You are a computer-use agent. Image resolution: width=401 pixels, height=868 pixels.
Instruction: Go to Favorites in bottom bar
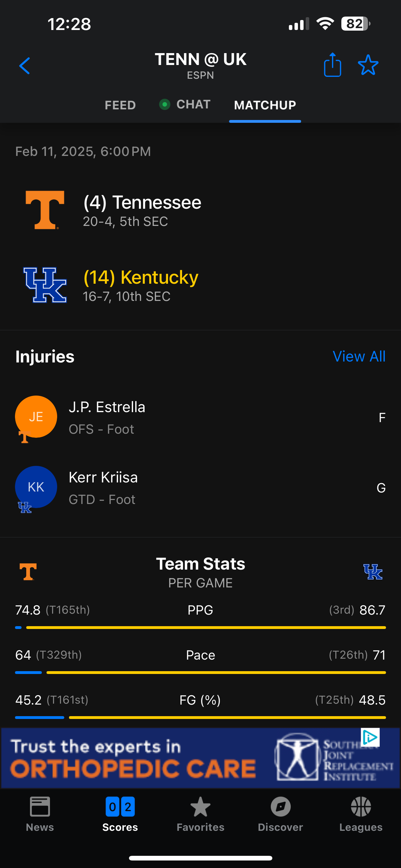(200, 813)
